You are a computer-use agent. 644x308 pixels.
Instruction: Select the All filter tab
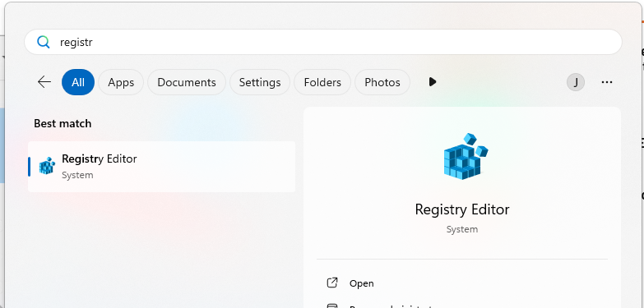(78, 82)
